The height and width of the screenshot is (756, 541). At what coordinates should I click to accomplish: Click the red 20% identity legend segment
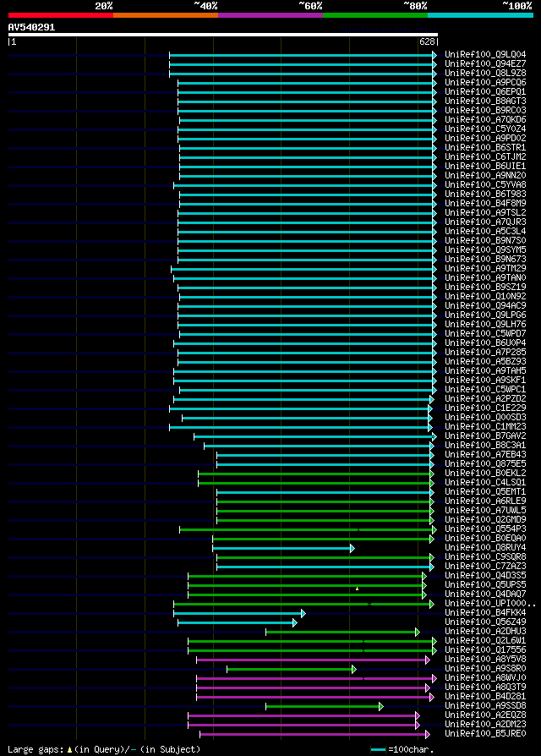click(x=61, y=15)
